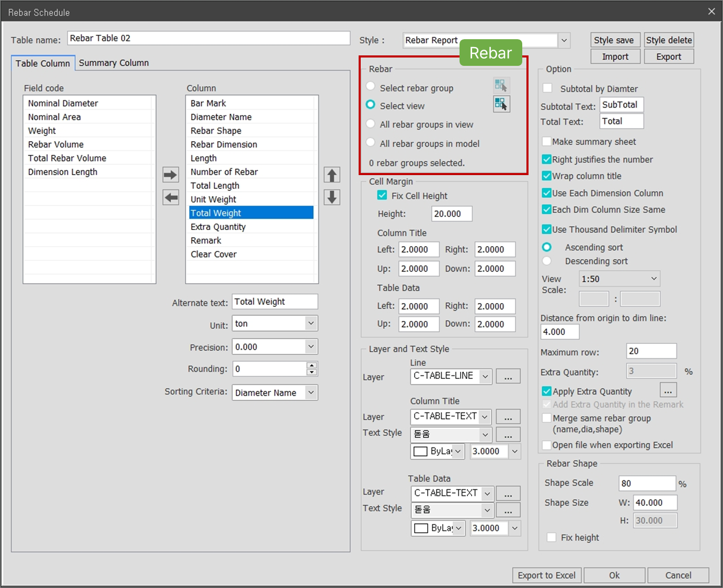Toggle Fix height checkbox in Rebar Shape
The height and width of the screenshot is (588, 723).
point(552,537)
